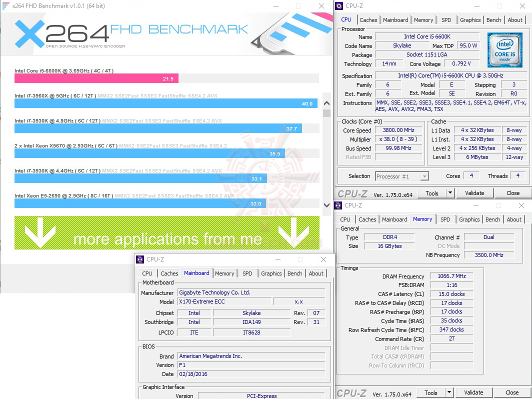This screenshot has height=399, width=532.
Task: Click Tools button in the CPU window
Action: [431, 193]
